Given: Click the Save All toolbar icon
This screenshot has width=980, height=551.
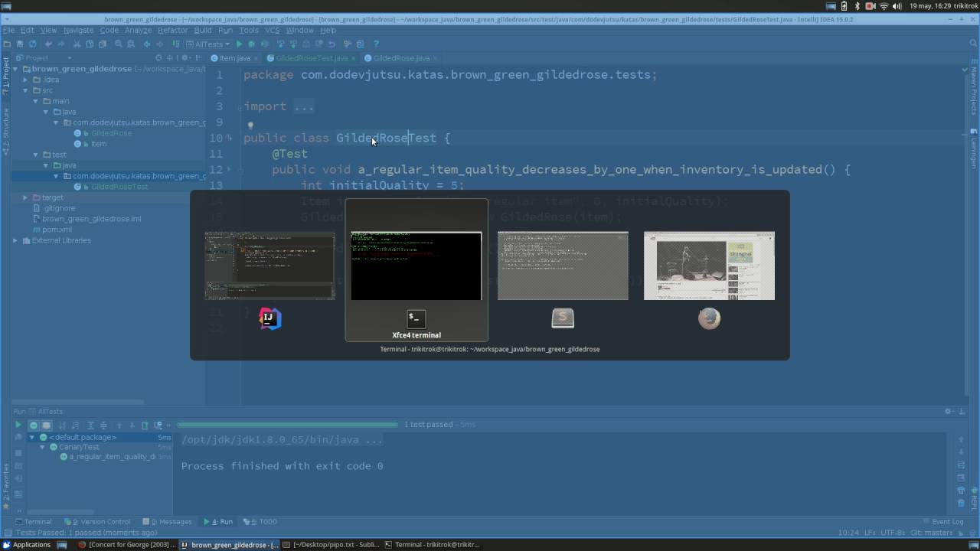Looking at the screenshot, I should [20, 44].
